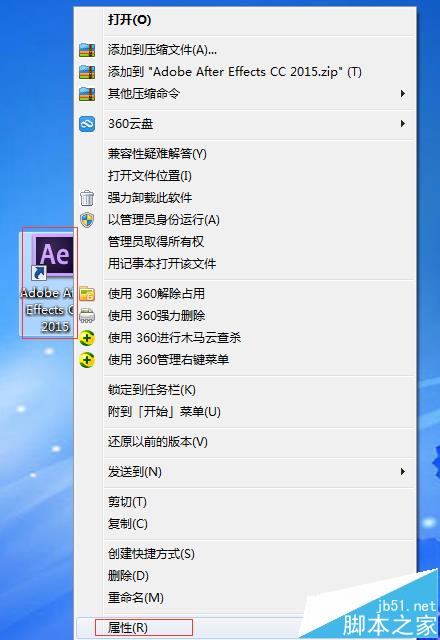Click the 360 icon beside 使用 360进行木马云查杀
The width and height of the screenshot is (440, 640).
(87, 338)
